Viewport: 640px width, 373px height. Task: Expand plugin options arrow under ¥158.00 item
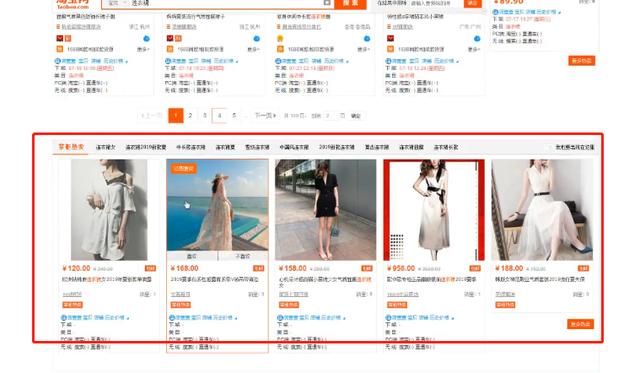click(x=344, y=318)
